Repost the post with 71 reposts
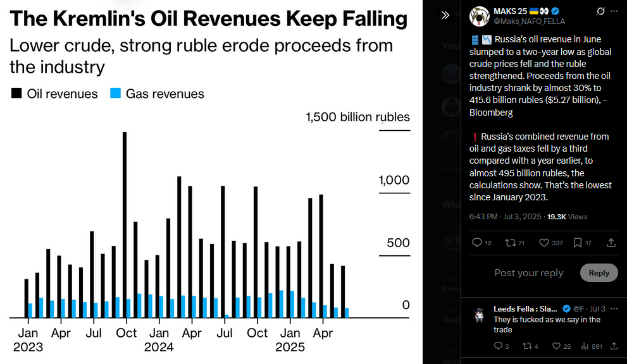This screenshot has height=364, width=627. click(510, 243)
